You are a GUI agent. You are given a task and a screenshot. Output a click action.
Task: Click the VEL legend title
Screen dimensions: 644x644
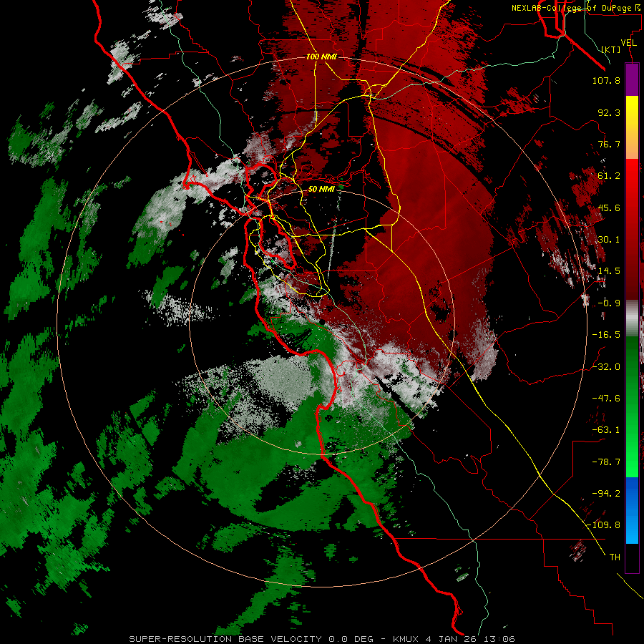click(x=628, y=43)
